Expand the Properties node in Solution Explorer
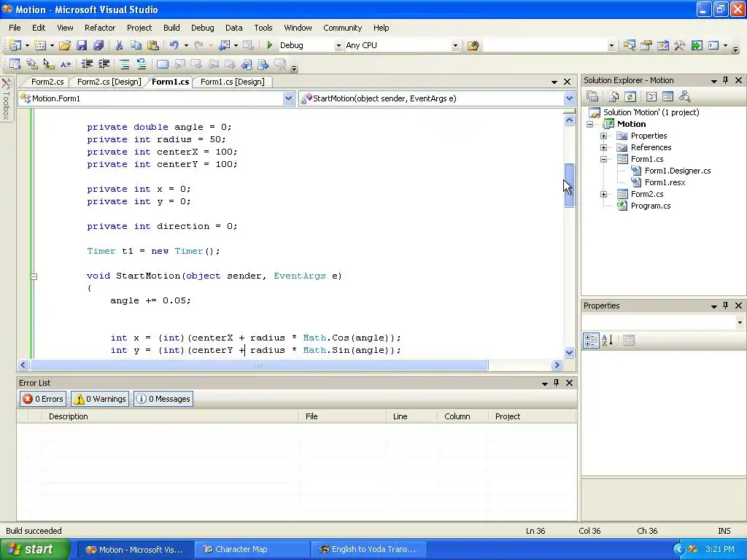Viewport: 747px width, 560px height. [x=603, y=136]
